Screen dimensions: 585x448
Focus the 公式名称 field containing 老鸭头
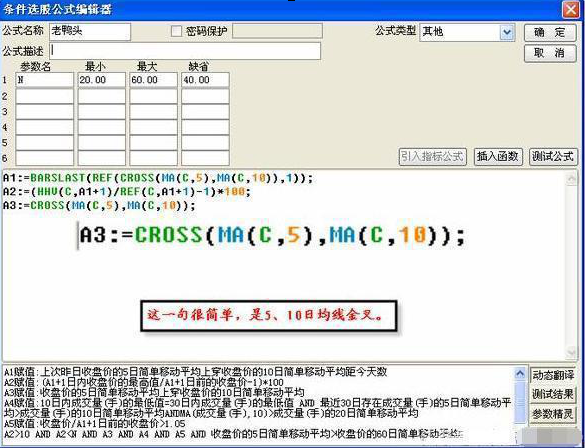click(90, 31)
